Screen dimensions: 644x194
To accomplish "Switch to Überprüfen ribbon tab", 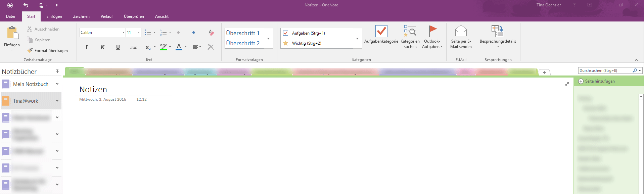I will [x=134, y=16].
